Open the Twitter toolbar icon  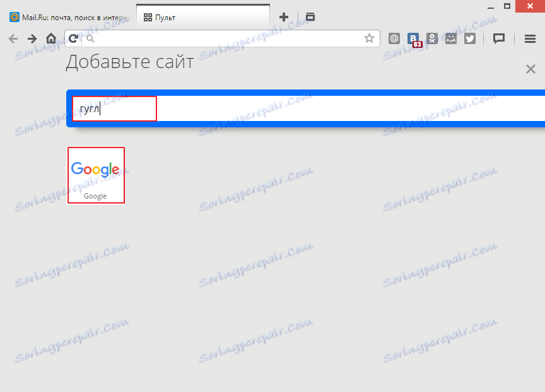coord(470,38)
